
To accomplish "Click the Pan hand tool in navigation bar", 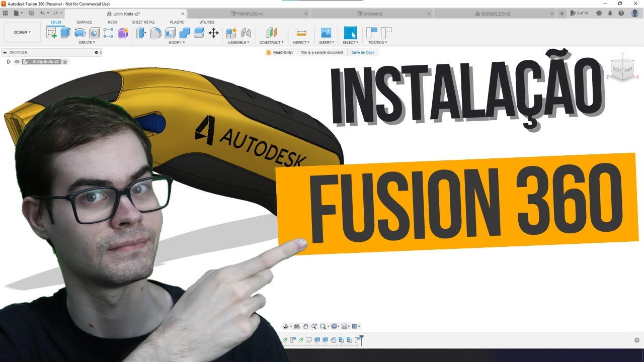I will (x=305, y=326).
